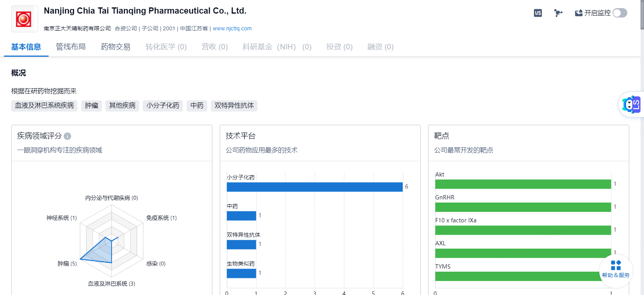Toggle the 开启监控 monitoring switch
Image resolution: width=644 pixels, height=295 pixels.
coord(619,13)
